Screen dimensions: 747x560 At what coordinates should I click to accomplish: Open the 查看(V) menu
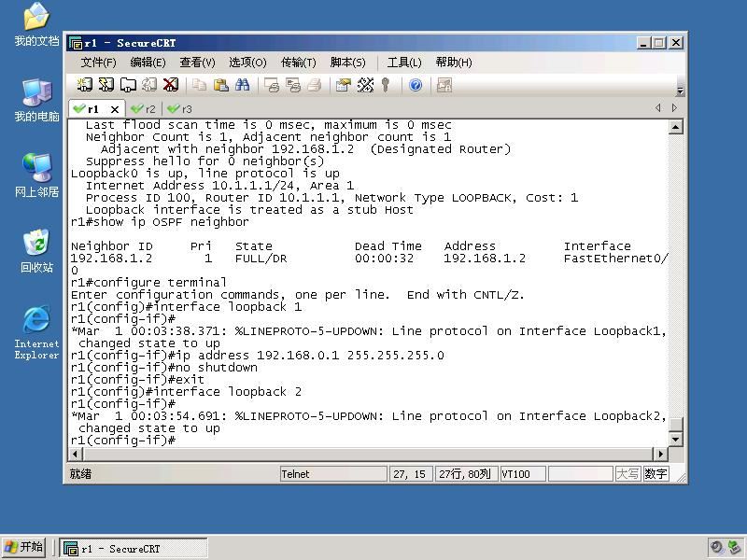coord(197,63)
